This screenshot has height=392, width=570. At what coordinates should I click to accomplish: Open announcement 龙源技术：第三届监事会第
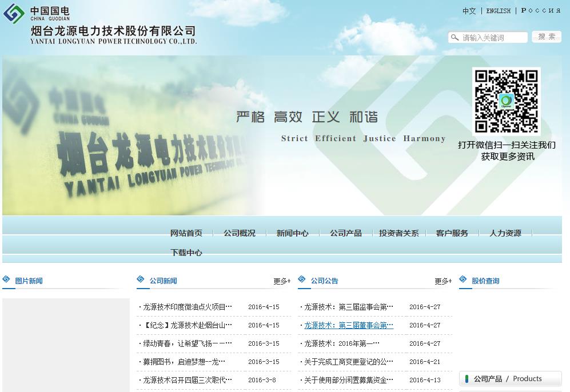point(349,307)
